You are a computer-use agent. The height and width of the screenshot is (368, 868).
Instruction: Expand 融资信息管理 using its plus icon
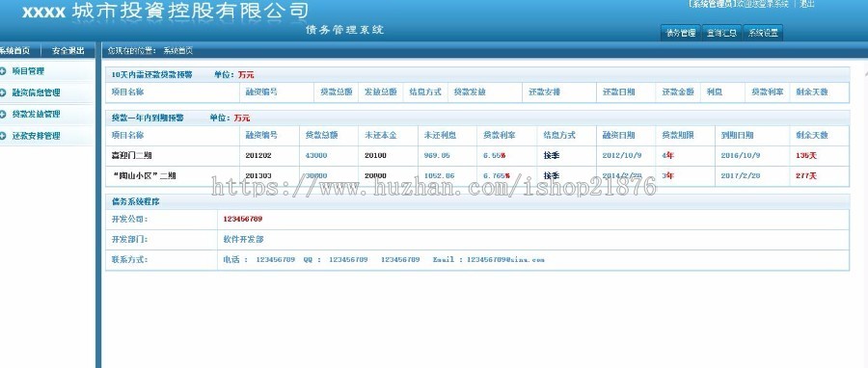point(3,92)
